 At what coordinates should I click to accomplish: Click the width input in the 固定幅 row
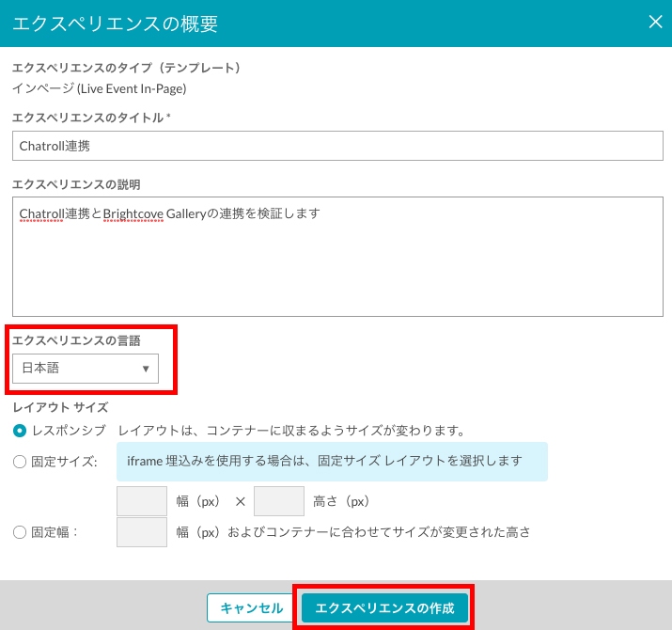pyautogui.click(x=142, y=532)
